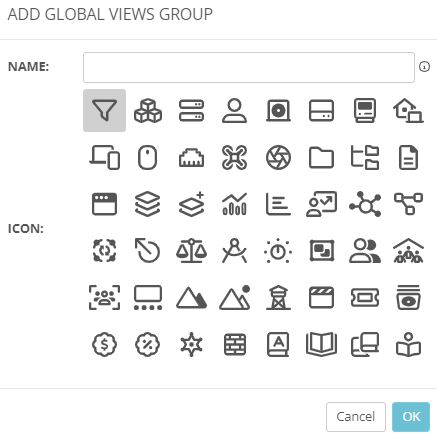
Task: Pick the open book icon
Action: pyautogui.click(x=321, y=344)
